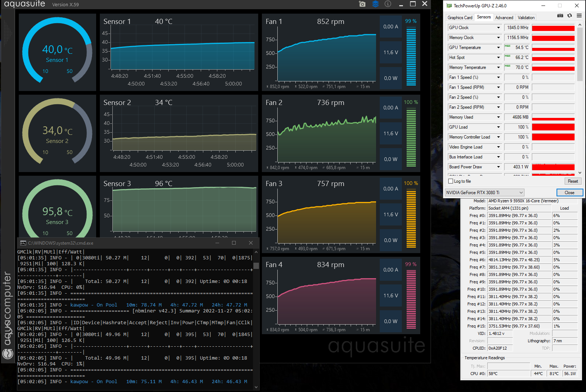Viewport: 586px width, 392px height.
Task: Click the cmd.exe window title icon
Action: [23, 243]
